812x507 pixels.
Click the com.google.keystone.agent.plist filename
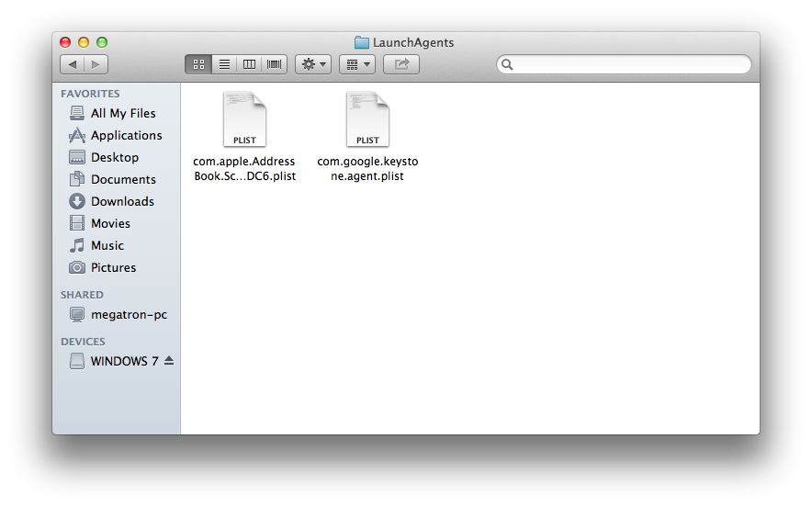click(x=367, y=169)
